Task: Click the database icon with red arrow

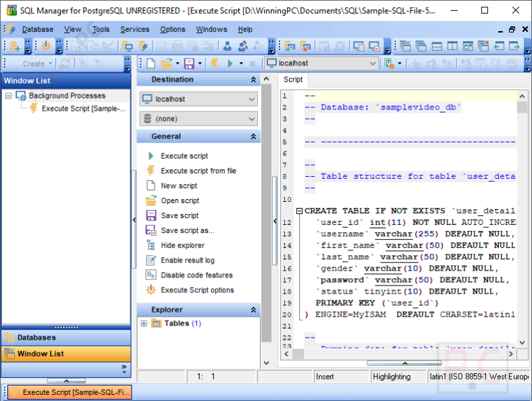Action: (x=304, y=46)
